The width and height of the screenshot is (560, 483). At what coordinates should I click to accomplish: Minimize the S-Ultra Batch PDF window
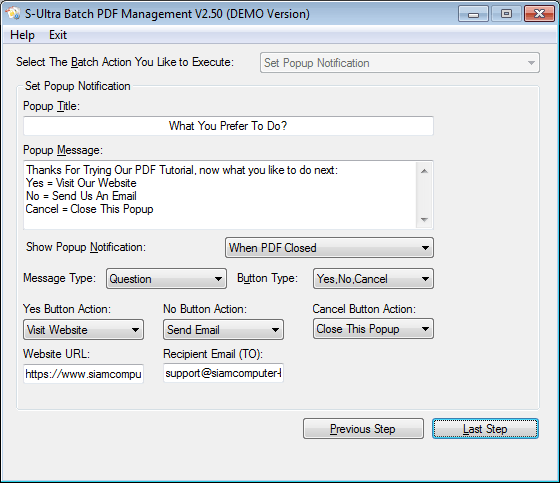(473, 14)
